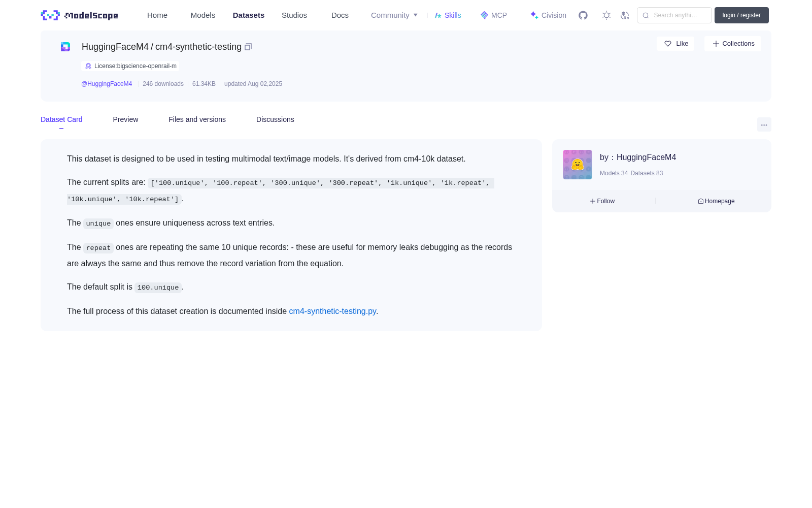Click the '61.34KB' size text
Viewport: 812px width, 508px height.
pos(204,84)
